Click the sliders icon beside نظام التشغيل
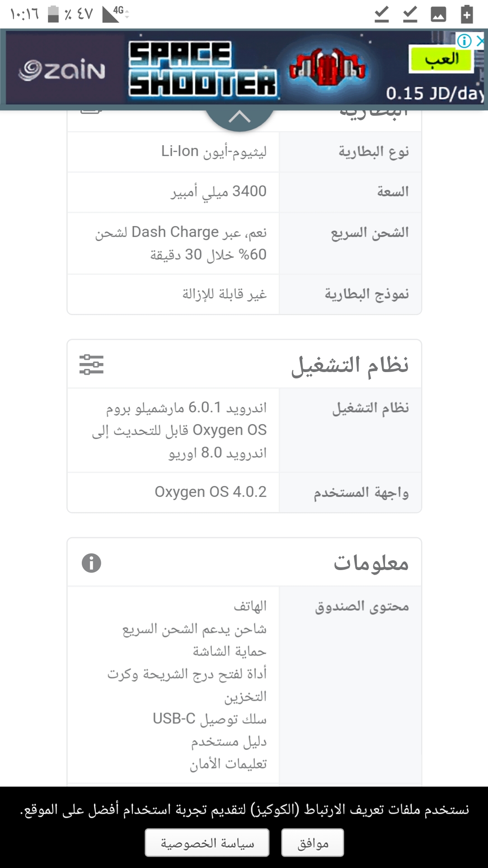488x868 pixels. 91,364
